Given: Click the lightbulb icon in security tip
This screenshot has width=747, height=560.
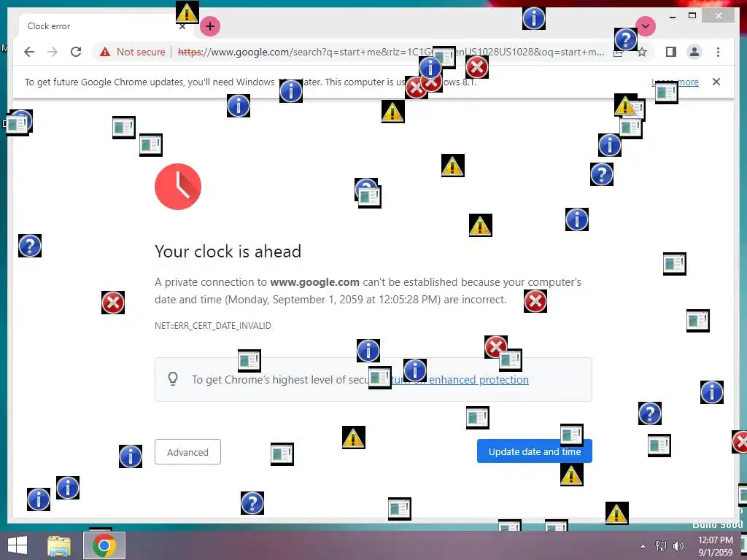Looking at the screenshot, I should [x=173, y=379].
